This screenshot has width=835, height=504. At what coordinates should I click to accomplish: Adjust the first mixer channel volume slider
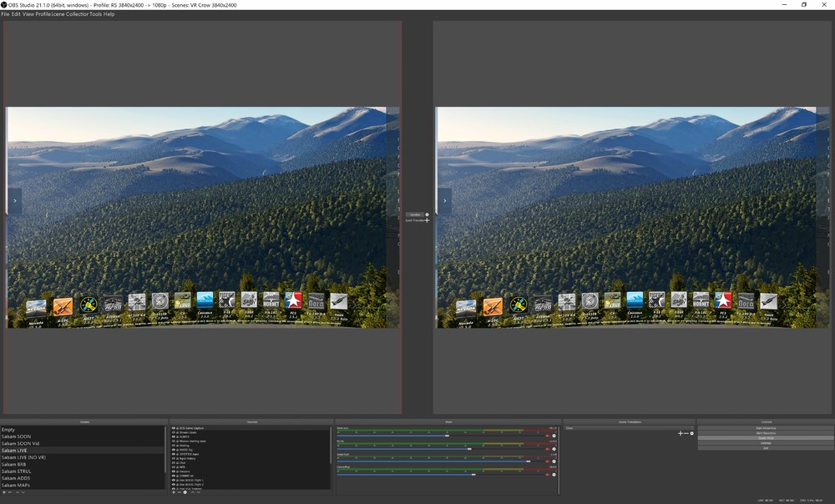pos(447,436)
